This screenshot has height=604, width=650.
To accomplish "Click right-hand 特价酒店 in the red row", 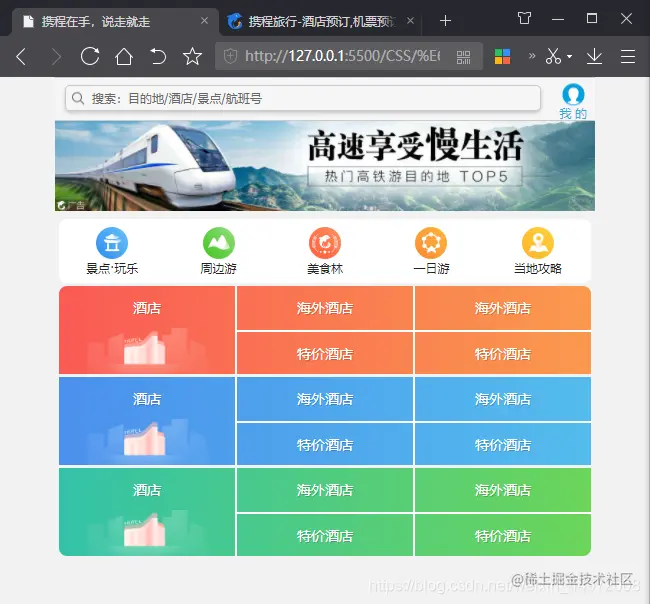I will coord(503,354).
